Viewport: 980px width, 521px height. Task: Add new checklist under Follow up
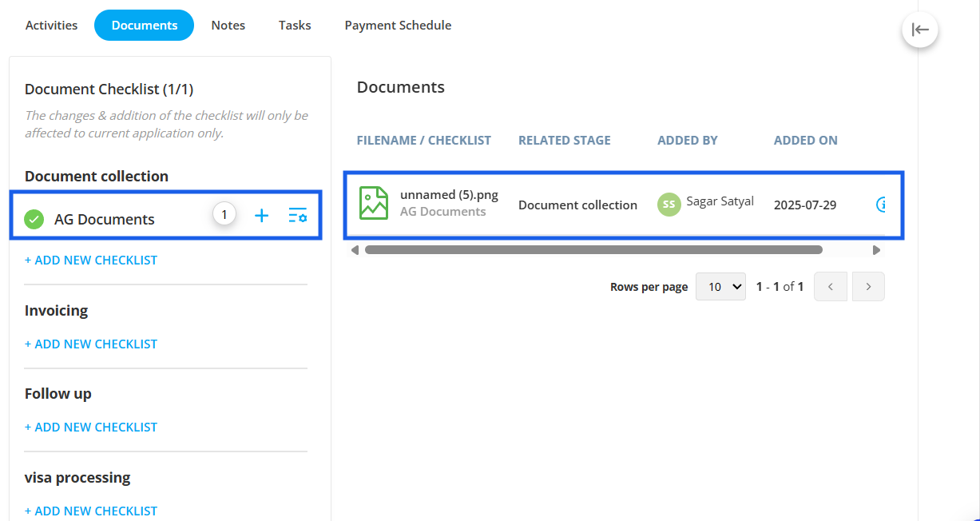pos(91,427)
